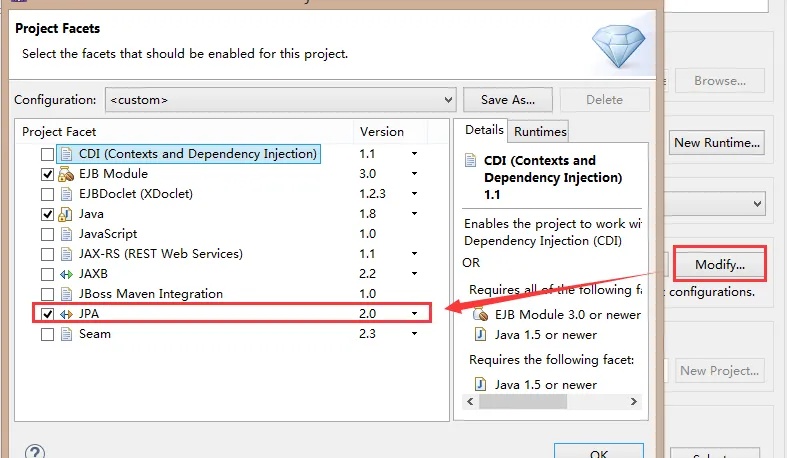Click New Project... in background window

pos(719,371)
